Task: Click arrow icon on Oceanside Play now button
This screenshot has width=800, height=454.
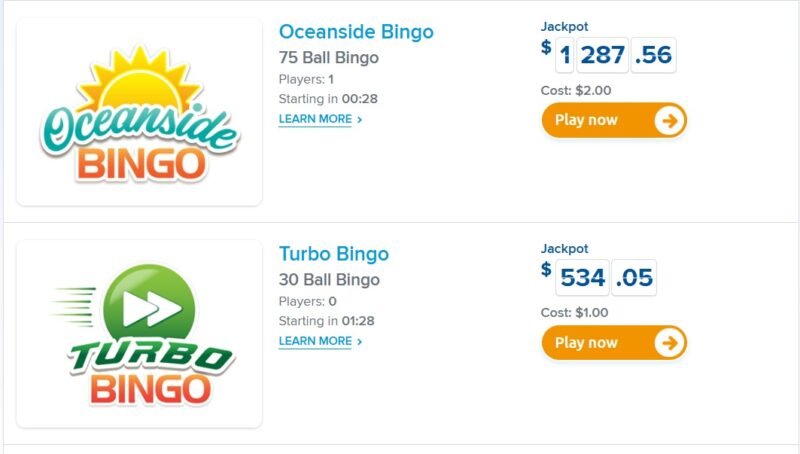Action: (669, 121)
